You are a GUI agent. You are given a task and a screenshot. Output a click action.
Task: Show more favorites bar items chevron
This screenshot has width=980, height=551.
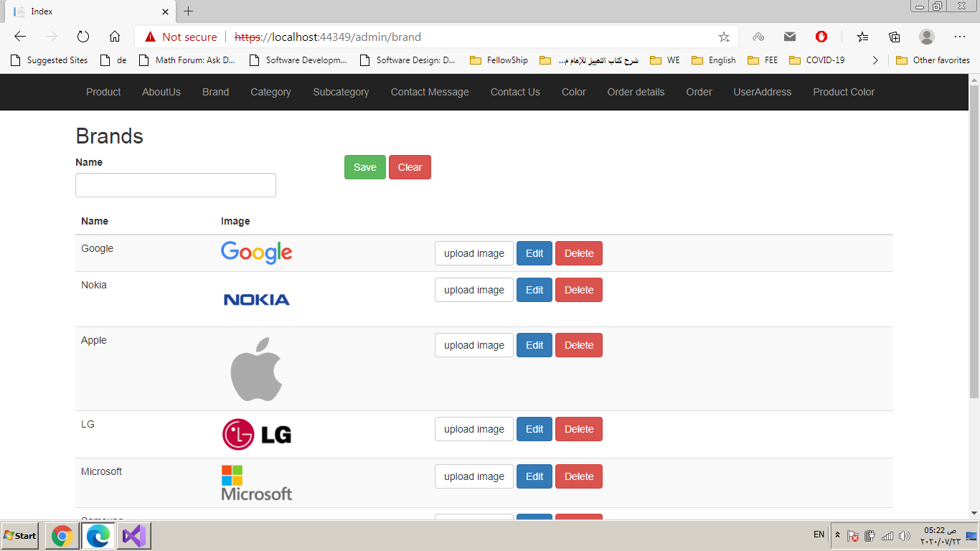coord(875,60)
